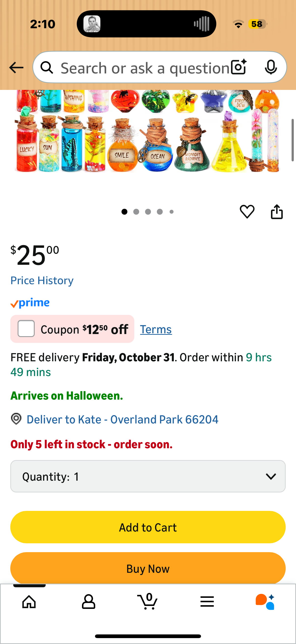Viewport: 296px width, 644px height.
Task: Open the quantity chevron to change amount
Action: click(x=271, y=476)
